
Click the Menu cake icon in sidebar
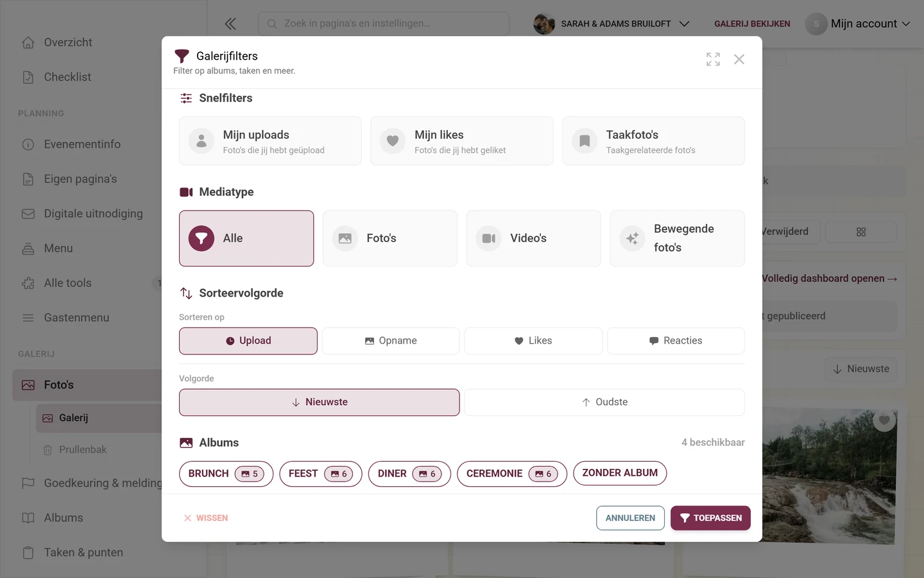pyautogui.click(x=28, y=249)
